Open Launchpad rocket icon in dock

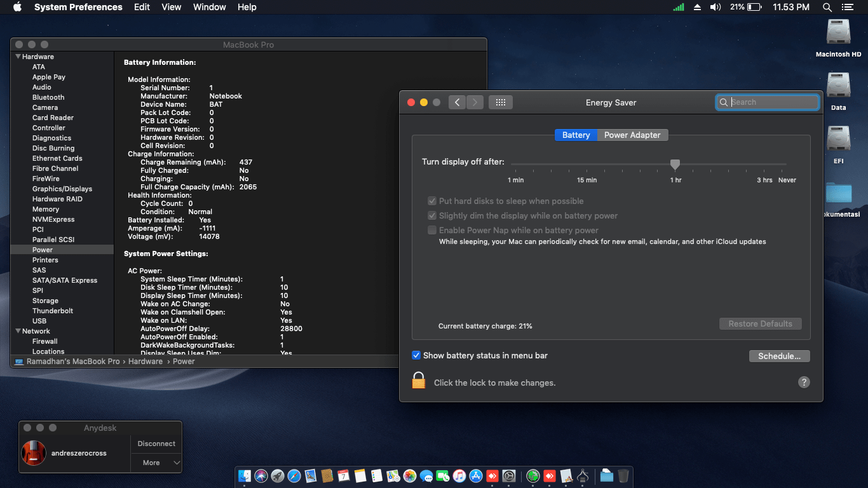point(278,476)
